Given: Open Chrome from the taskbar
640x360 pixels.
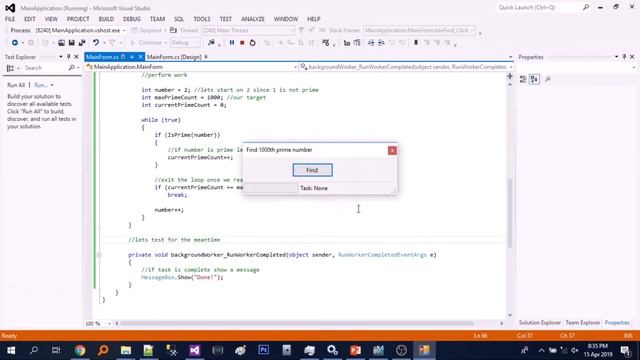Looking at the screenshot, I should 80,350.
